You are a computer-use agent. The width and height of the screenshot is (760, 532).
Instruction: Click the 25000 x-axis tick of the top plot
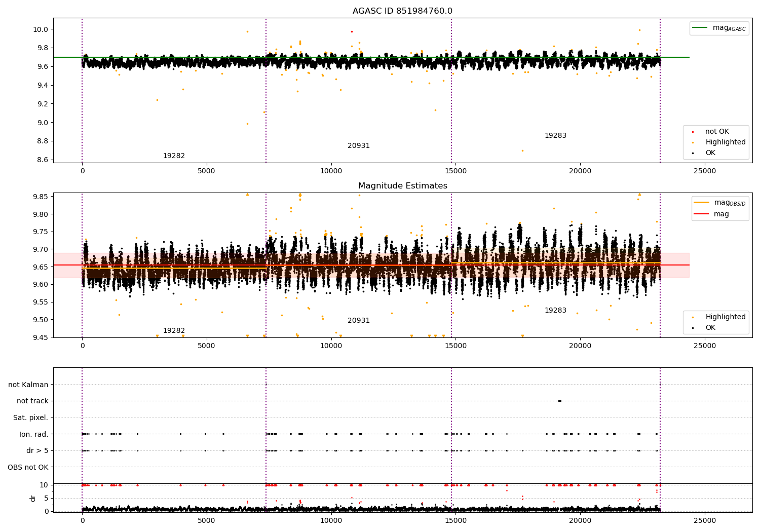click(705, 171)
